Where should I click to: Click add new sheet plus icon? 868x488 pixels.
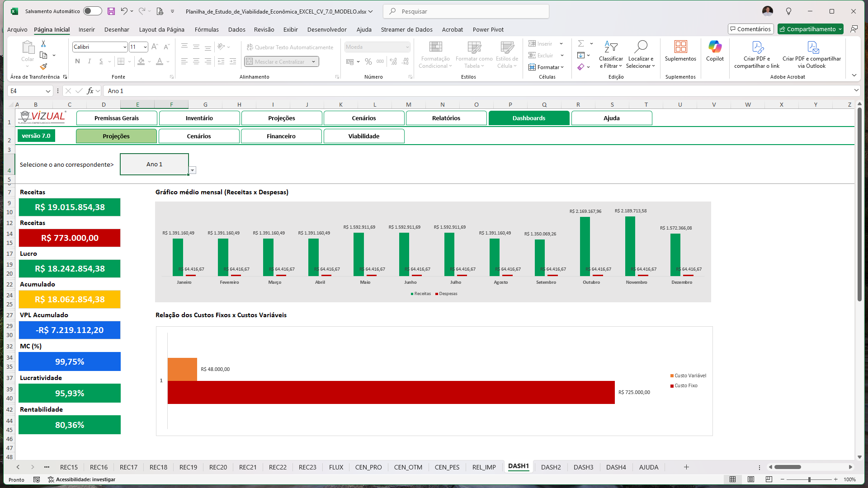click(x=686, y=467)
